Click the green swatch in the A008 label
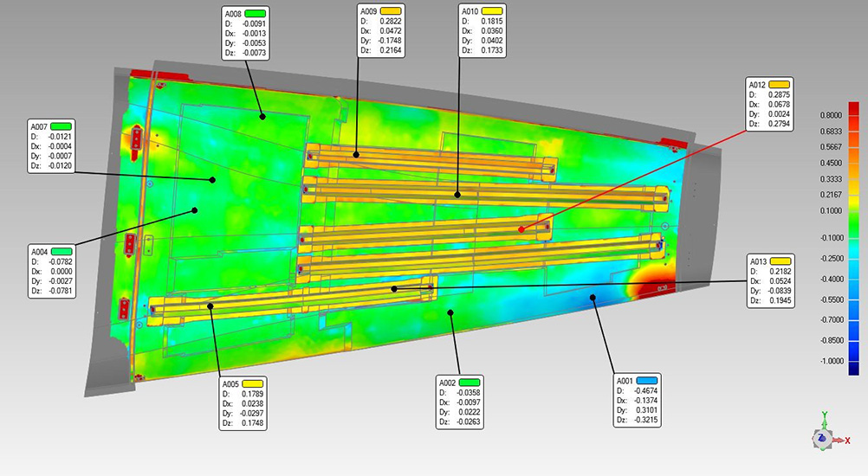868x476 pixels. tap(254, 14)
